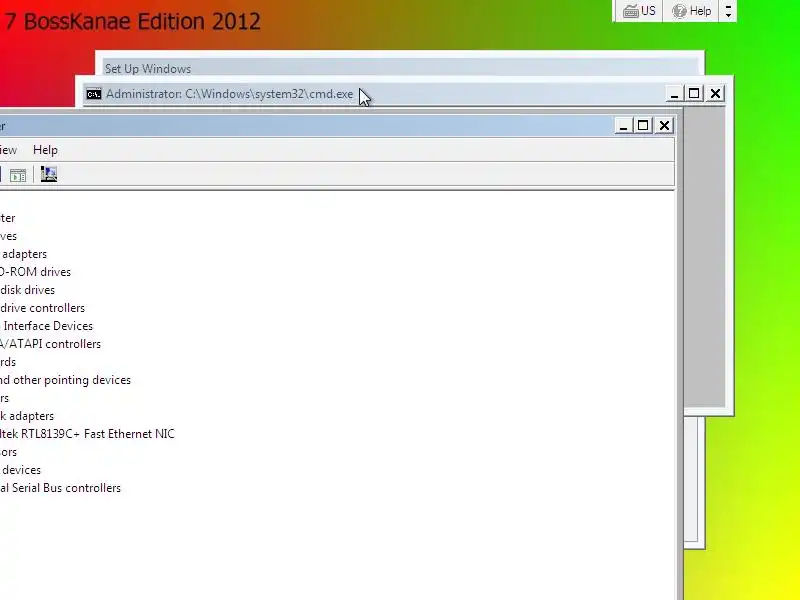The height and width of the screenshot is (600, 800).
Task: Click the Administrator cmd.exe title bar text
Action: (230, 94)
